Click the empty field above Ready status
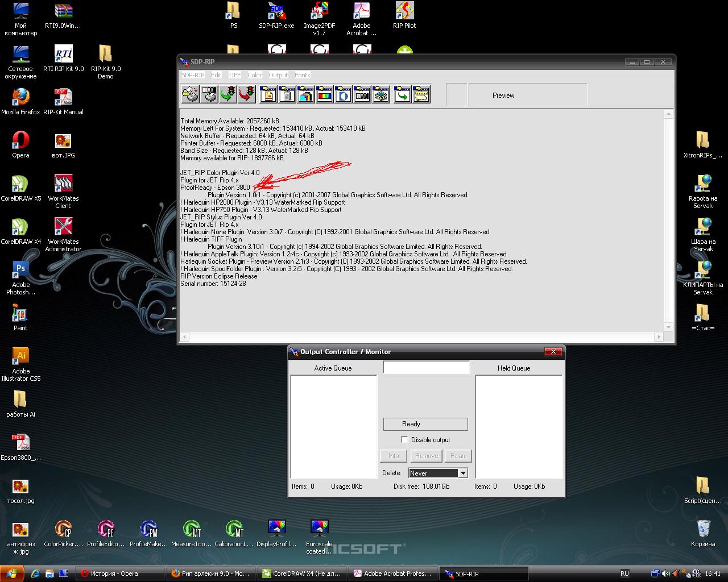 coord(427,367)
